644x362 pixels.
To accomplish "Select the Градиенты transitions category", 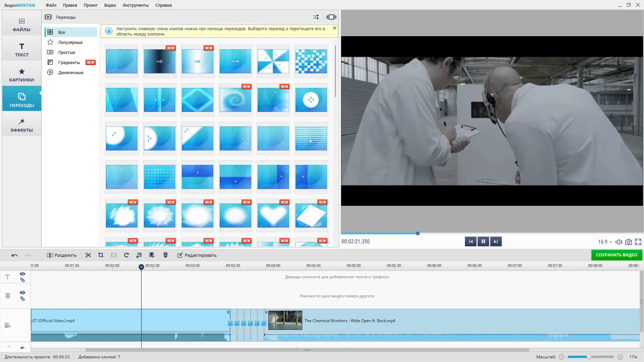I will (69, 62).
